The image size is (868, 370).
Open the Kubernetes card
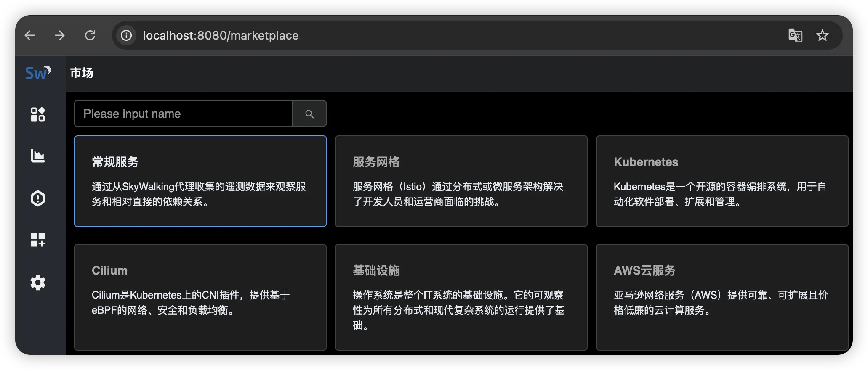(x=722, y=181)
